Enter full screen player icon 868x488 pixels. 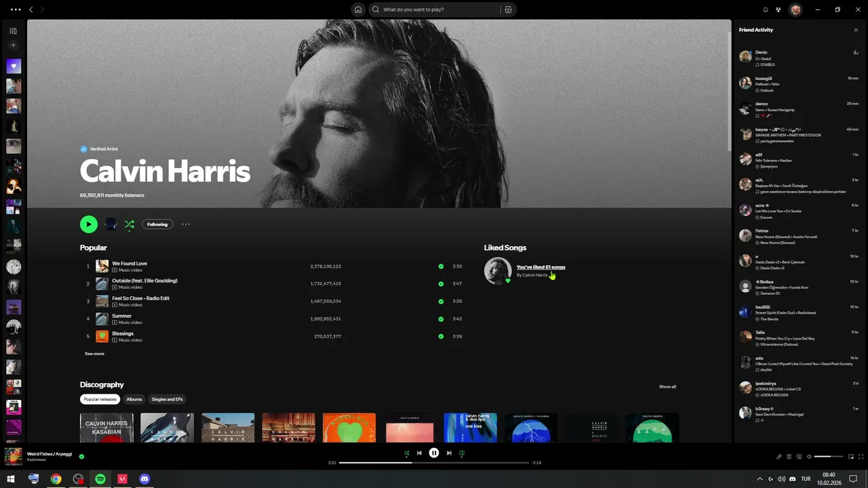(861, 456)
